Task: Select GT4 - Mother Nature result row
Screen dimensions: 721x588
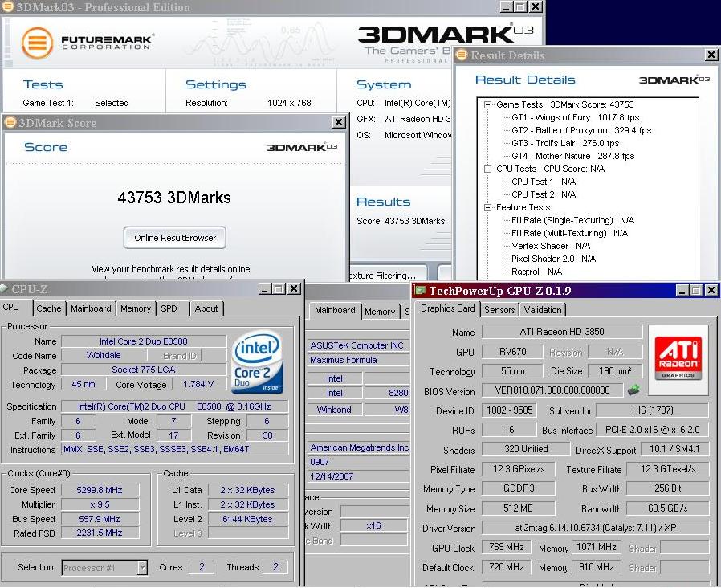Action: 573,157
